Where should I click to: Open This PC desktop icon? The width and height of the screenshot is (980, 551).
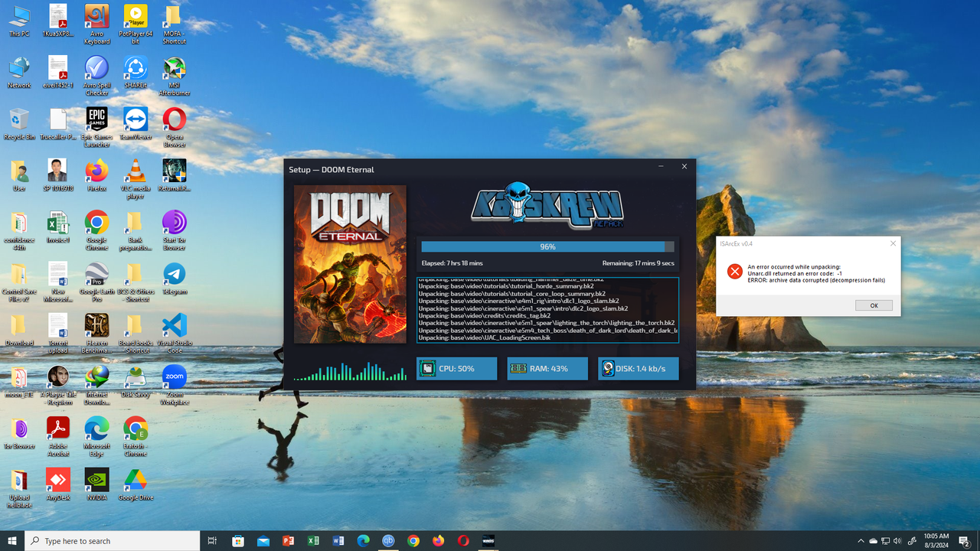19,21
